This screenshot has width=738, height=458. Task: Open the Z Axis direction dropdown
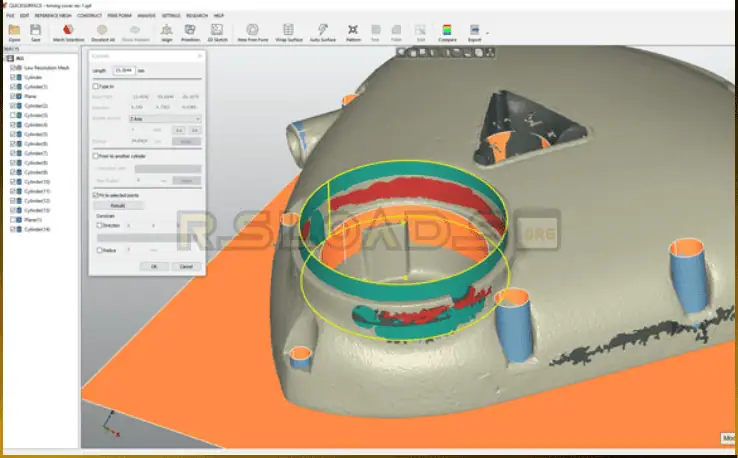(165, 118)
